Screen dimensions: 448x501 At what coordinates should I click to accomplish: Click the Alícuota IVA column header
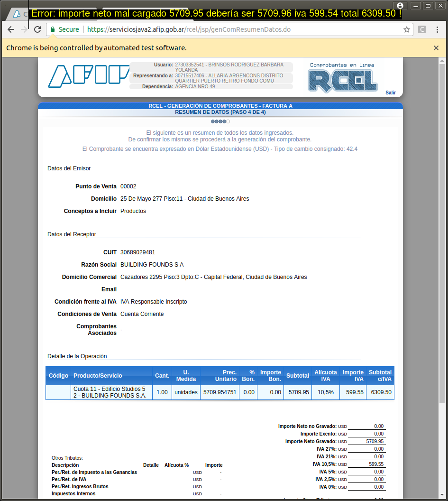pos(326,376)
